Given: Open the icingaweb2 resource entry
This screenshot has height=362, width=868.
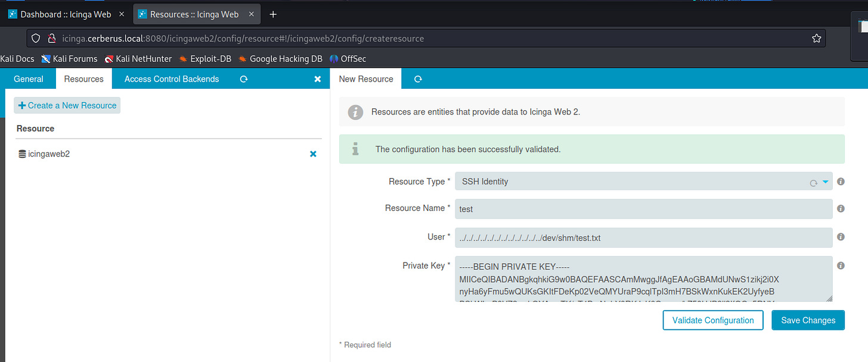Looking at the screenshot, I should tap(49, 154).
